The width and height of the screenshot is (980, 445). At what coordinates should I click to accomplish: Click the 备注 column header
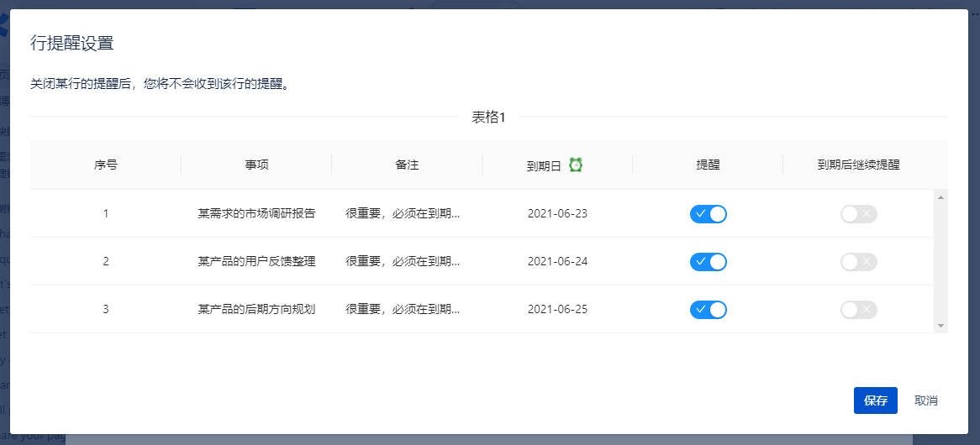click(x=407, y=165)
